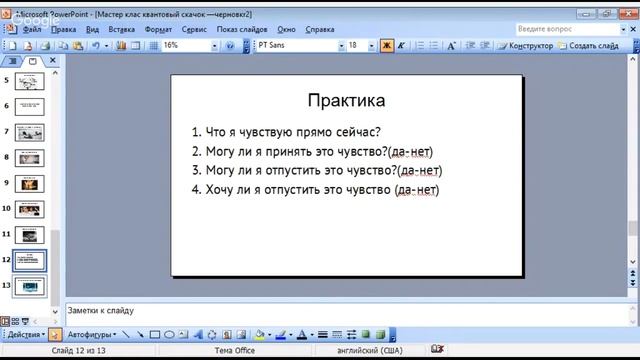Open the Help question mark icon
Viewport: 640px width, 360px height.
(230, 46)
